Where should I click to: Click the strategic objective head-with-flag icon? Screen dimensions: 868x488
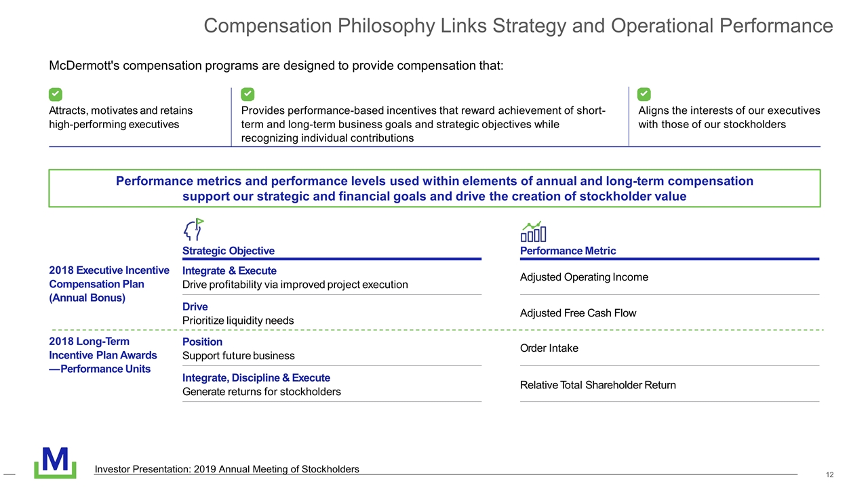(x=194, y=230)
